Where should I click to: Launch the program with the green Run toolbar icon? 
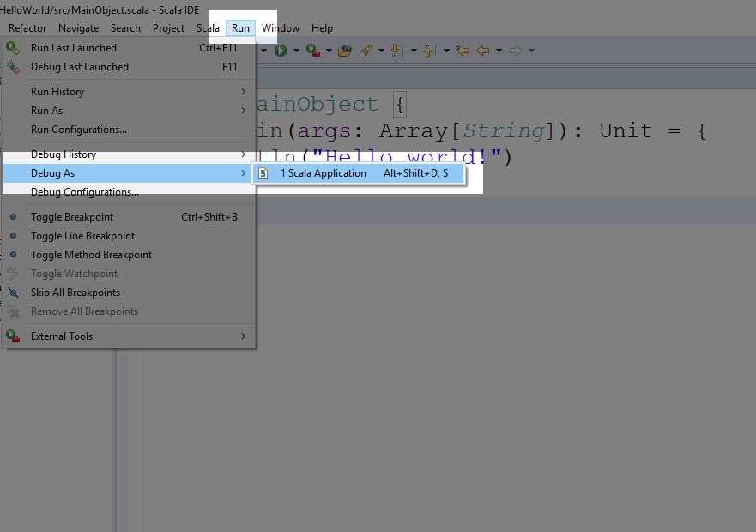(280, 51)
